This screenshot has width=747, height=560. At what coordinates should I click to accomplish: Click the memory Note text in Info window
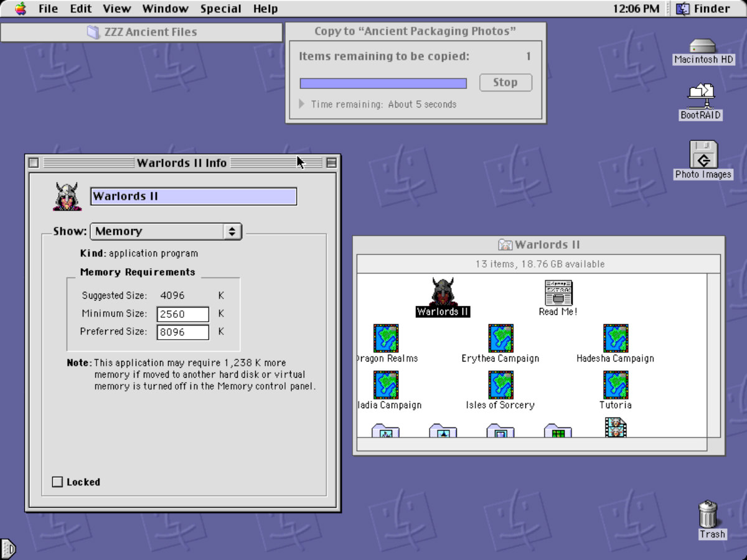click(x=192, y=374)
